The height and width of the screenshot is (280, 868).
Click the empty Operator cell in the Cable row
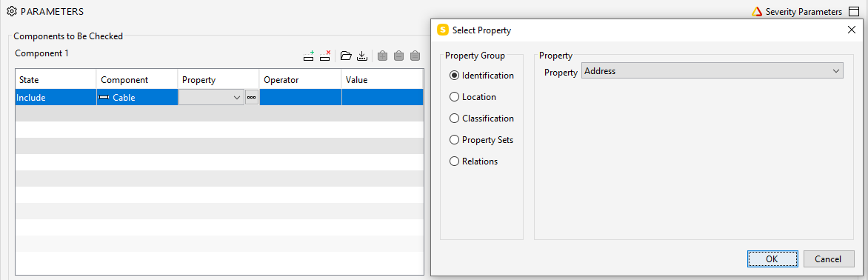(x=301, y=97)
